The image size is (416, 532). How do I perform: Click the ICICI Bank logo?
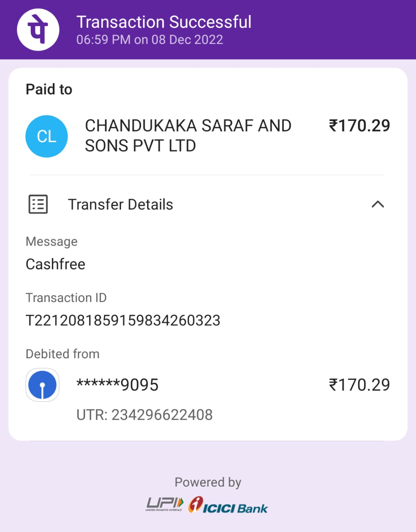(228, 505)
